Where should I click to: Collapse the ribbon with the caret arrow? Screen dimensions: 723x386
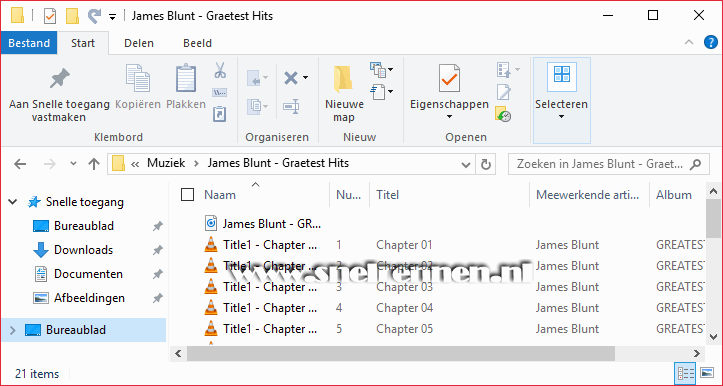pos(689,43)
